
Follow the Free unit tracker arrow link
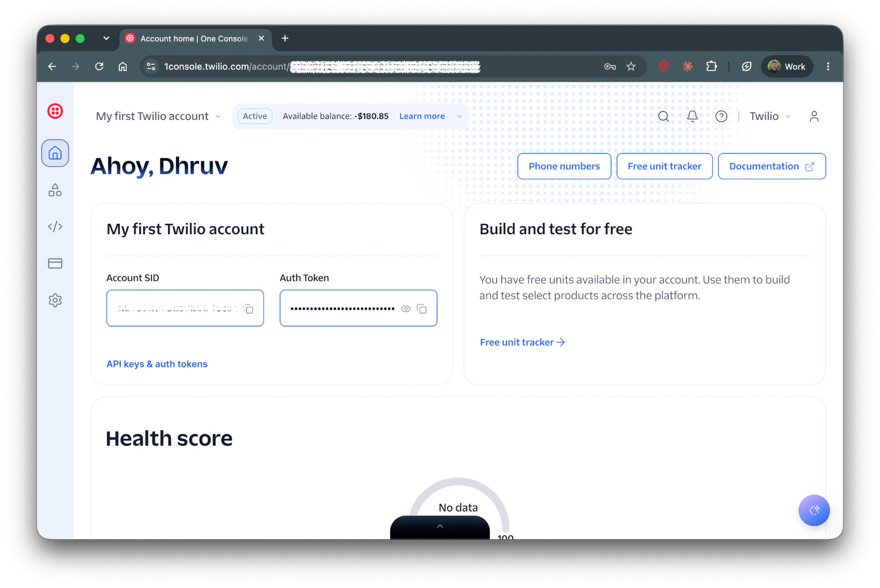click(522, 342)
